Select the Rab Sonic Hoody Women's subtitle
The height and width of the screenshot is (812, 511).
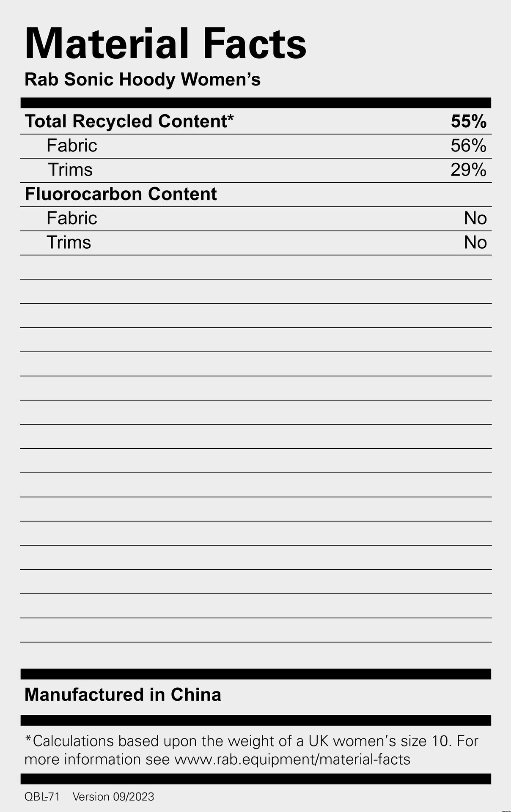pos(143,80)
